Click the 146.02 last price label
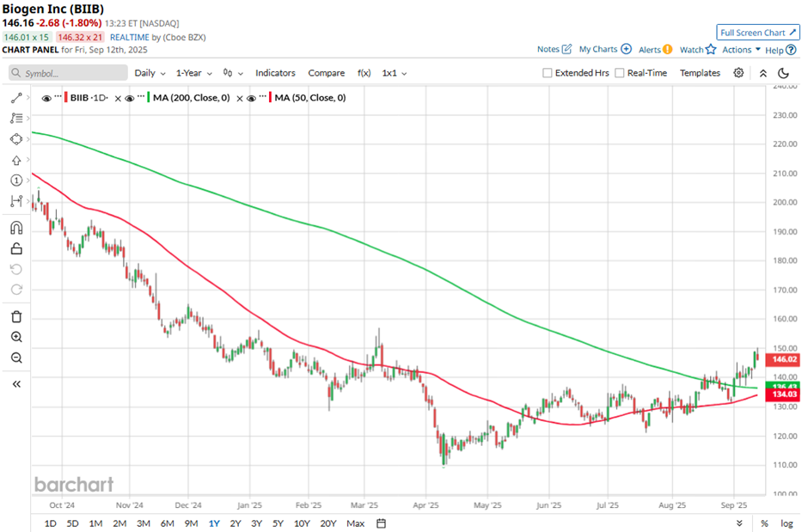Screen dimensions: 808x532 pos(783,359)
